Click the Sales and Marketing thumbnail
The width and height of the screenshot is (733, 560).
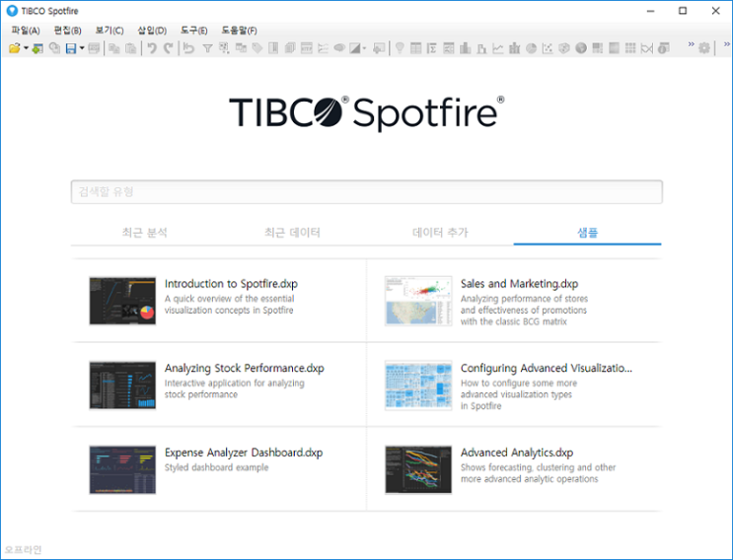tap(418, 301)
